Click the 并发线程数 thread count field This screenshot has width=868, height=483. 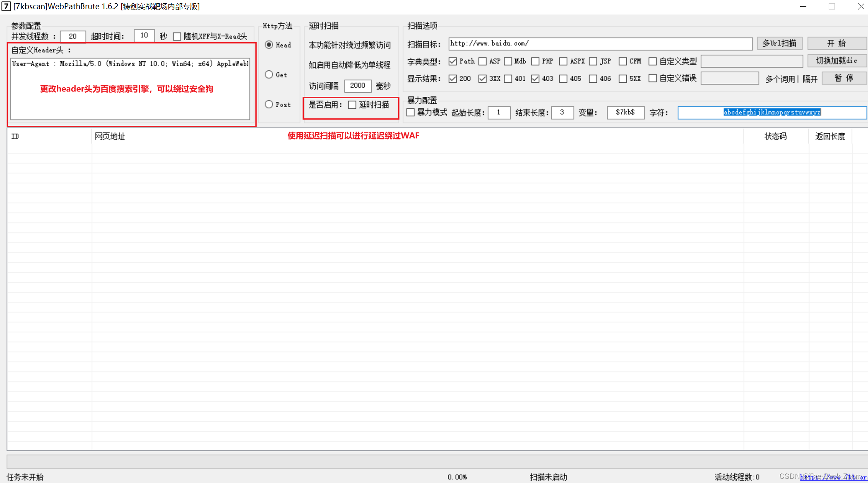73,36
